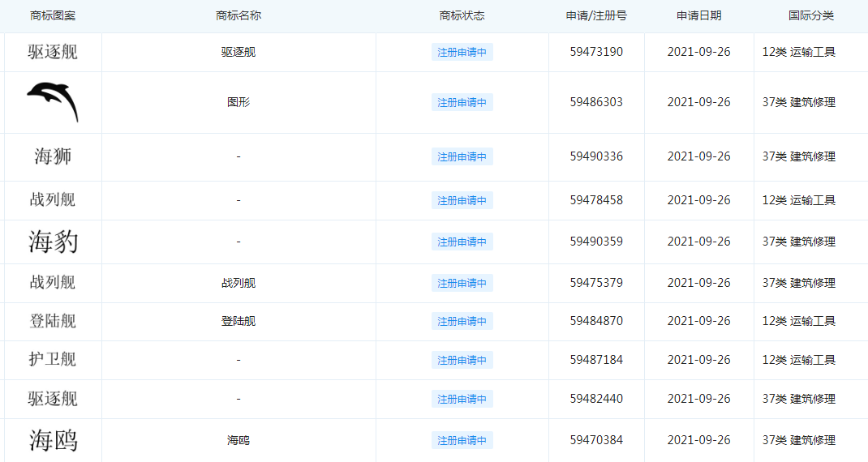Viewport: 868px width, 462px height.
Task: Click date 2021-09-26 in row 59470384
Action: [x=698, y=440]
